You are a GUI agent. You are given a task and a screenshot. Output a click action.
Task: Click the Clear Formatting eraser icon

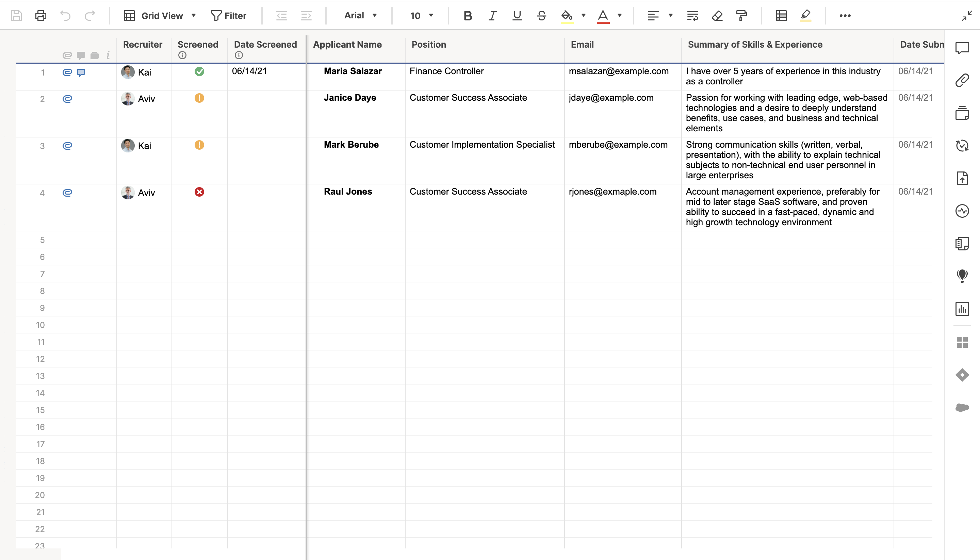717,16
